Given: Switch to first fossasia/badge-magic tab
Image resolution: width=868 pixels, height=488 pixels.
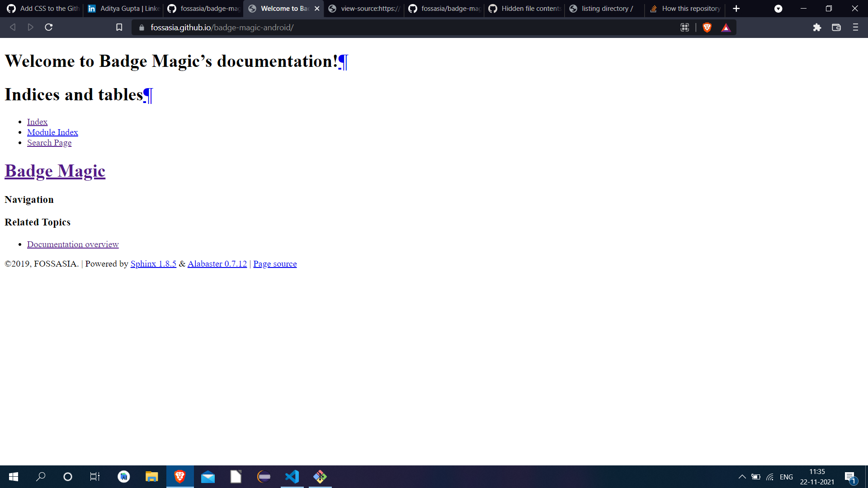Looking at the screenshot, I should (203, 9).
